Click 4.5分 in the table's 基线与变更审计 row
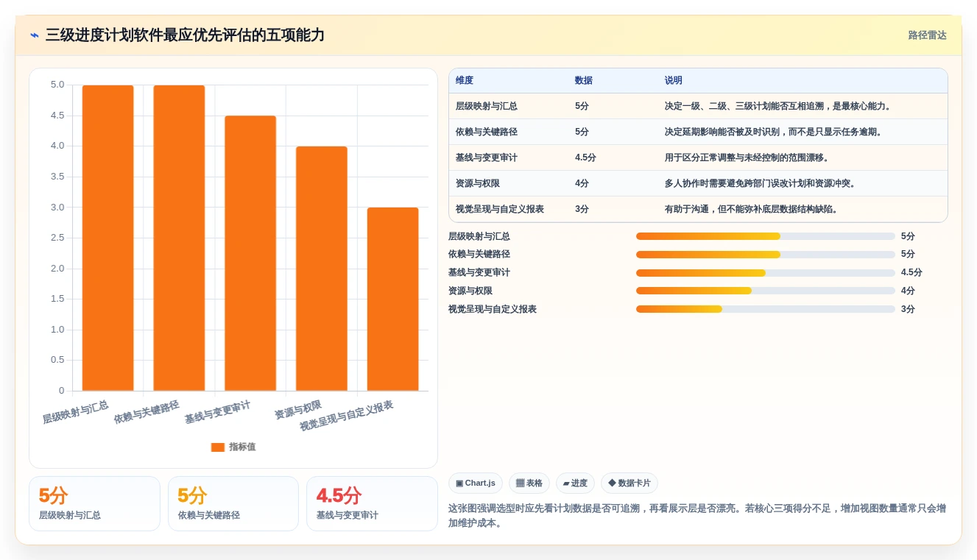 pyautogui.click(x=585, y=157)
